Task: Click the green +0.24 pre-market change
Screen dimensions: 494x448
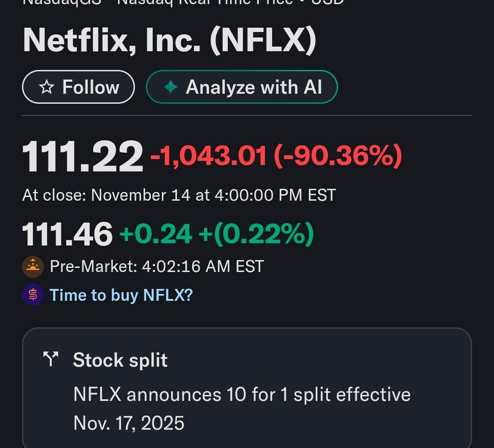Action: (x=156, y=234)
